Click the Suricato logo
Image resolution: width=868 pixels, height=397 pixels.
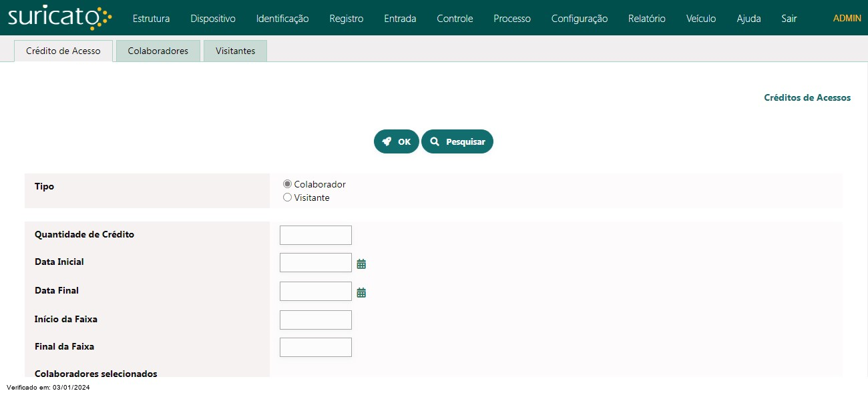coord(60,17)
